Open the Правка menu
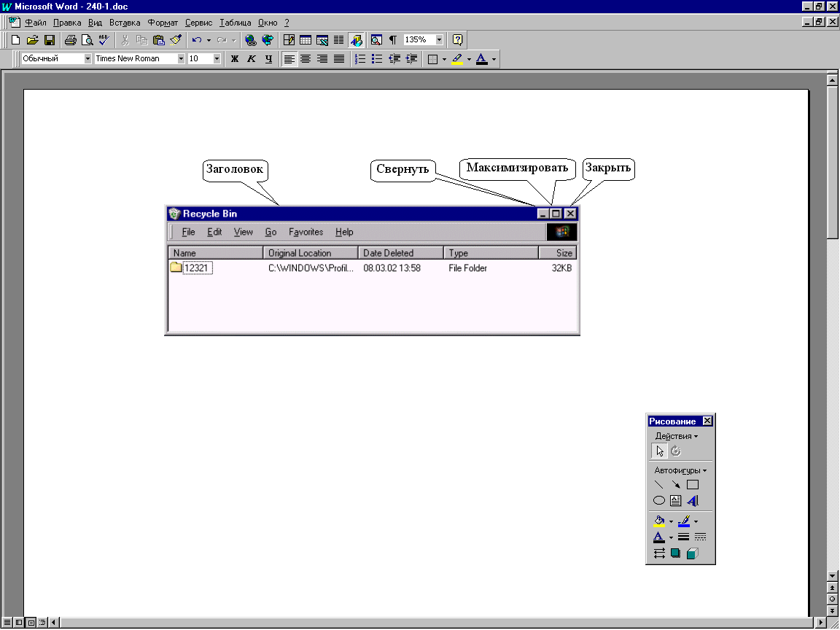 67,23
